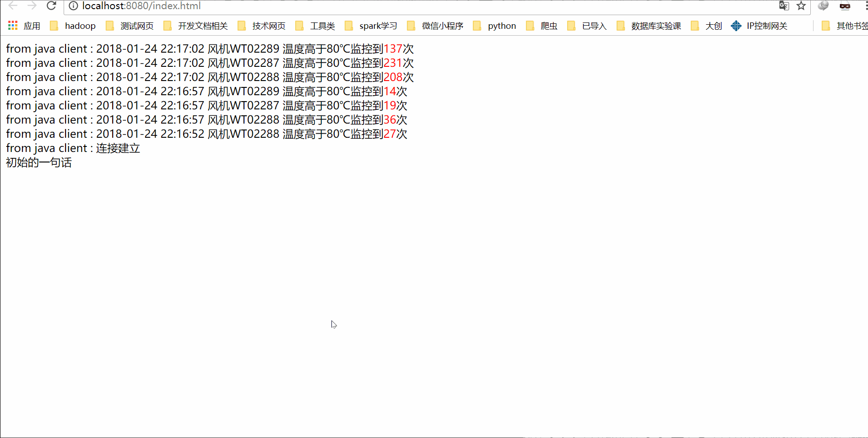The height and width of the screenshot is (438, 868).
Task: Open the Chrome three-dot menu
Action: click(x=864, y=6)
